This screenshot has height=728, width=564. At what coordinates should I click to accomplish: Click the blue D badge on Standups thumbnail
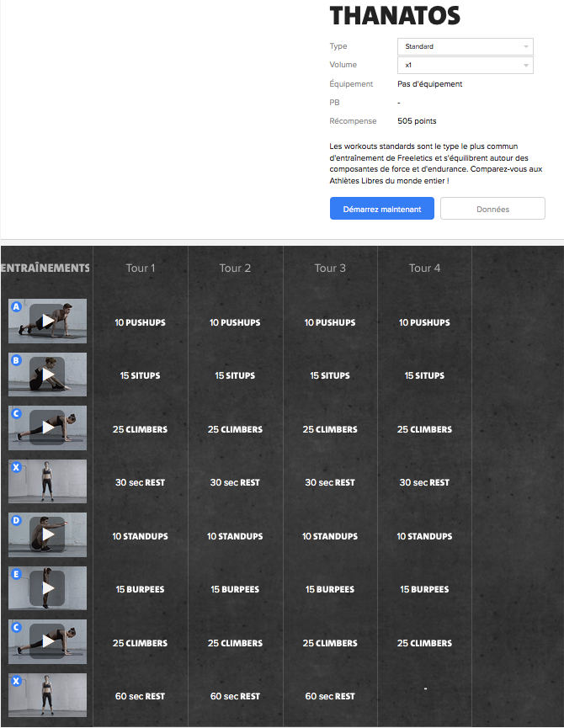click(x=16, y=520)
